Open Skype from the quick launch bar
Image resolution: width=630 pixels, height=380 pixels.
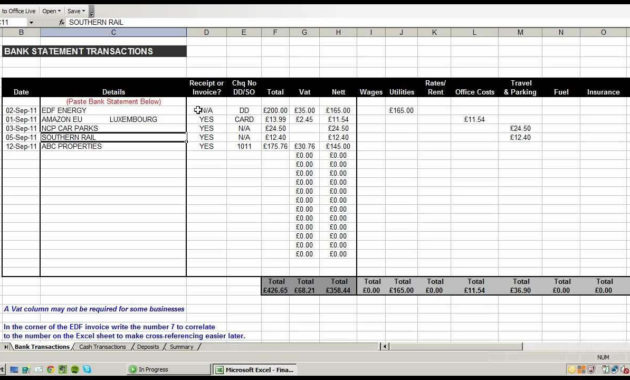[x=87, y=369]
